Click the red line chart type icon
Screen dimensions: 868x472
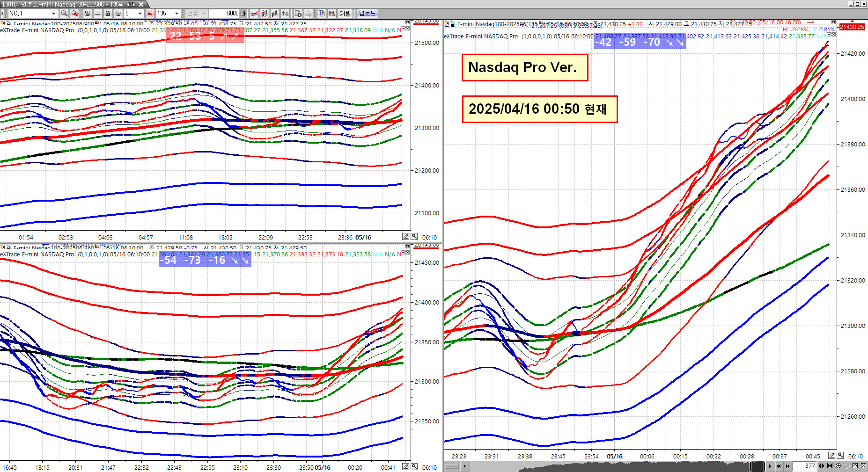tap(254, 14)
